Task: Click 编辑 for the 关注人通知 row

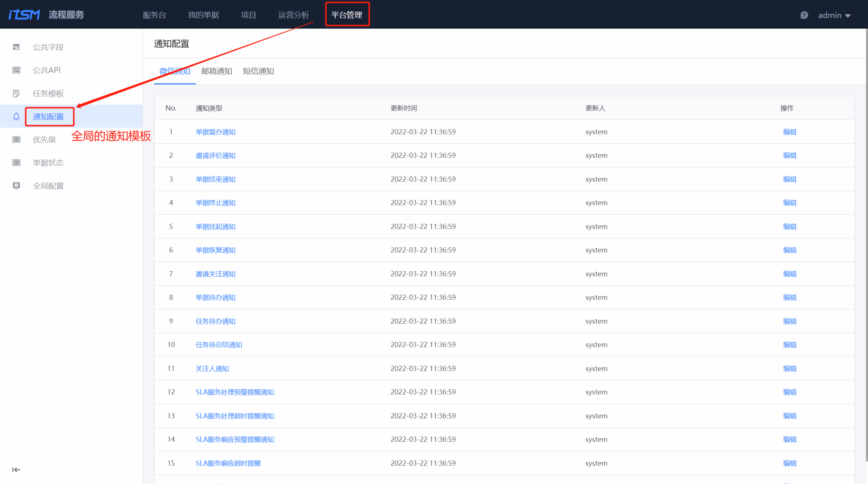Action: 789,369
